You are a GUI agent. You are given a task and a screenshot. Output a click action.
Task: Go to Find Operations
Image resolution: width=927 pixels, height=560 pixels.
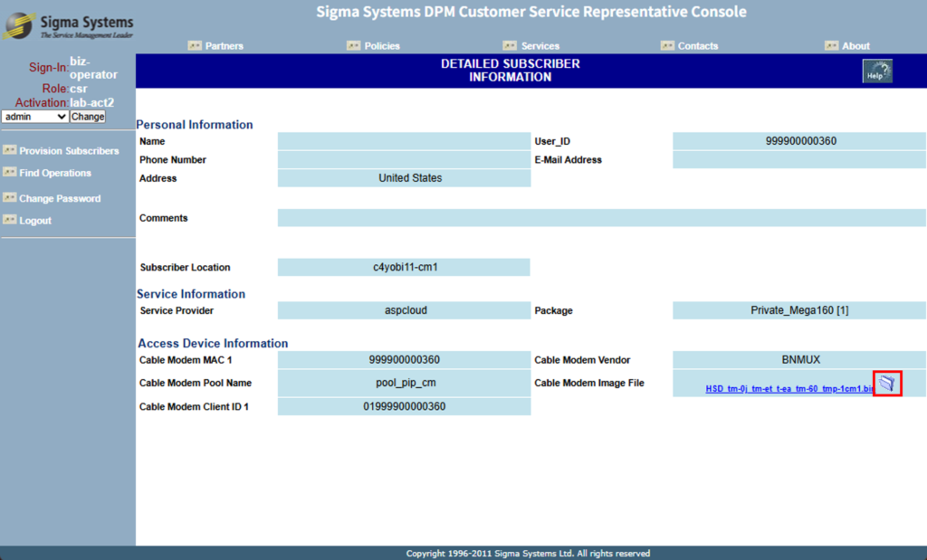[x=55, y=173]
